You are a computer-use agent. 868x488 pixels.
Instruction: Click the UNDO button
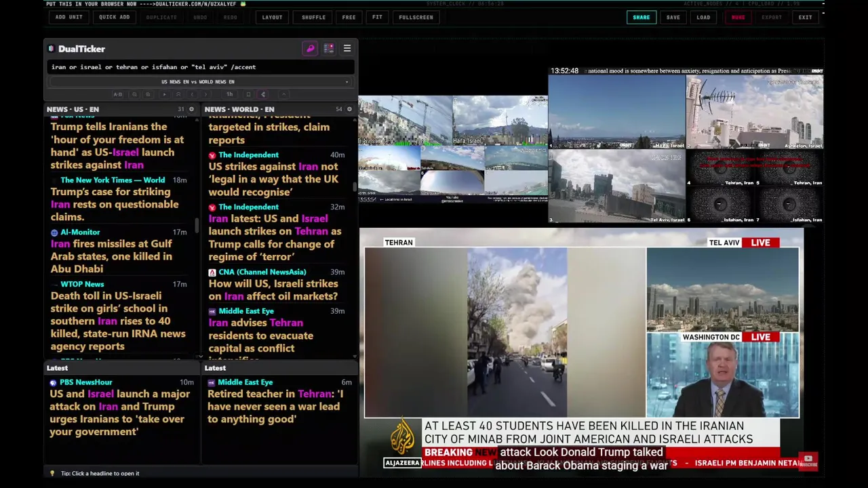pyautogui.click(x=200, y=18)
